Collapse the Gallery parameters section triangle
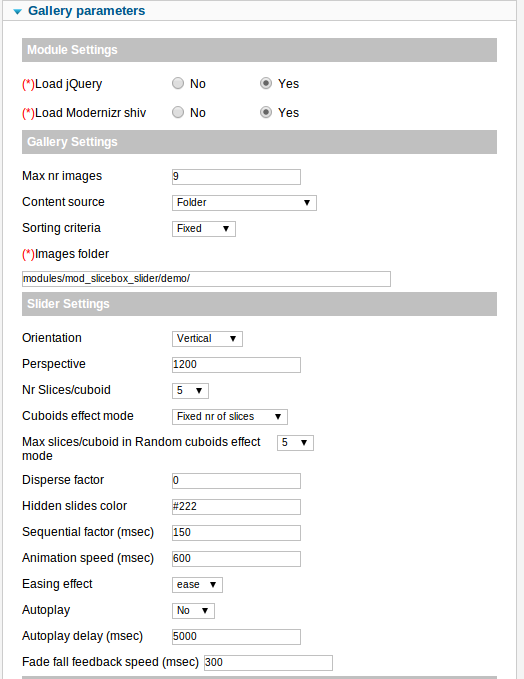Screen dimensions: 524x679 17,12
